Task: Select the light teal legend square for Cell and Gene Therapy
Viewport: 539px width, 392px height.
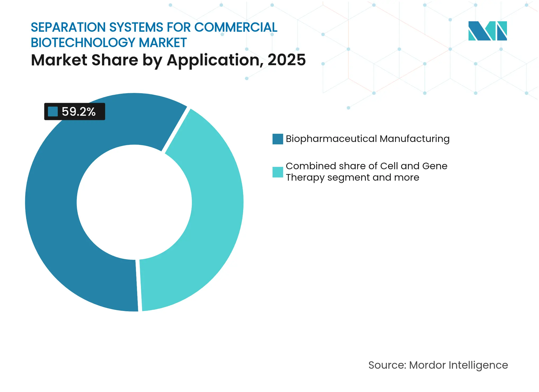Action: tap(277, 172)
